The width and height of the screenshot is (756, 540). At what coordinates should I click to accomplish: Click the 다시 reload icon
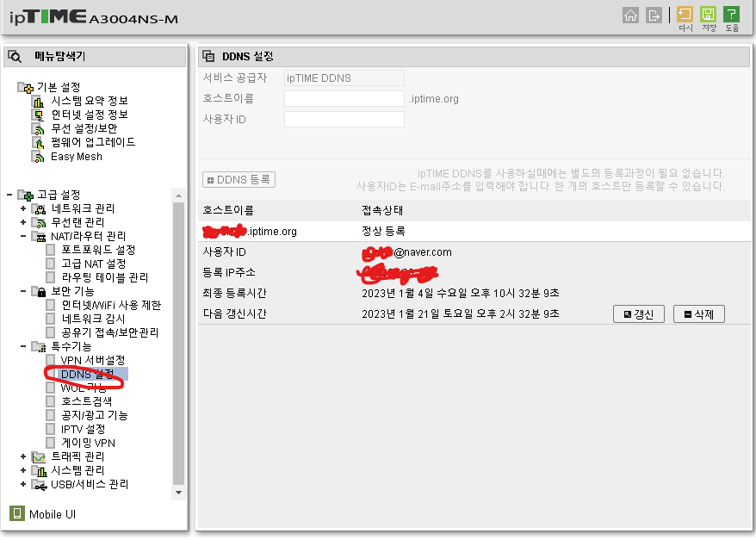pyautogui.click(x=685, y=15)
